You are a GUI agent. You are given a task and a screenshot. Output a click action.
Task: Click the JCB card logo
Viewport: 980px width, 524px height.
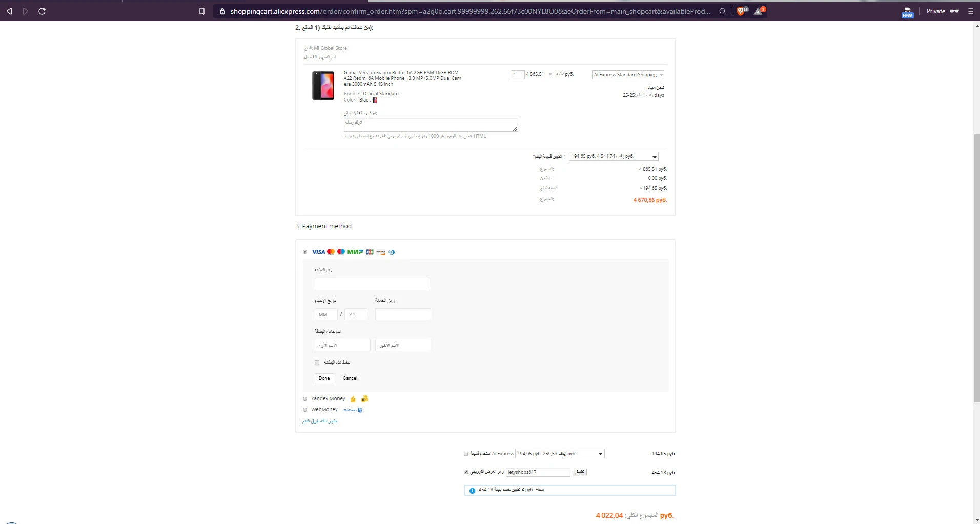point(370,252)
